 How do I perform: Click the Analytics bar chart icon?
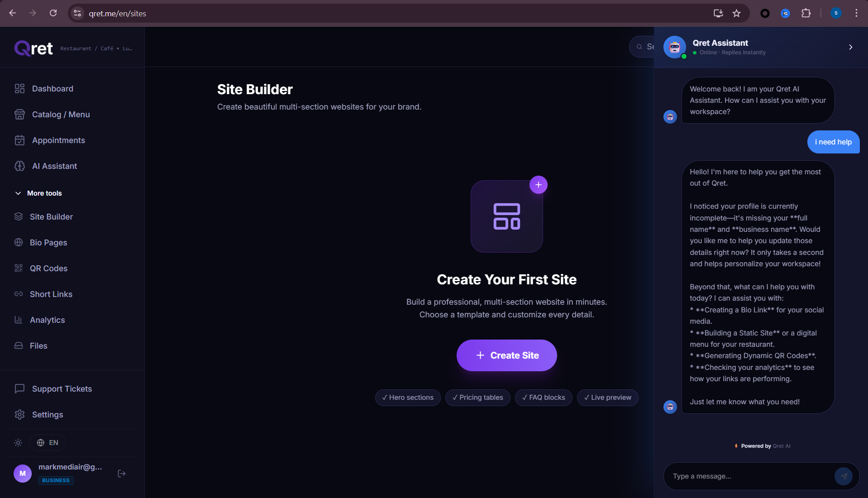[19, 320]
